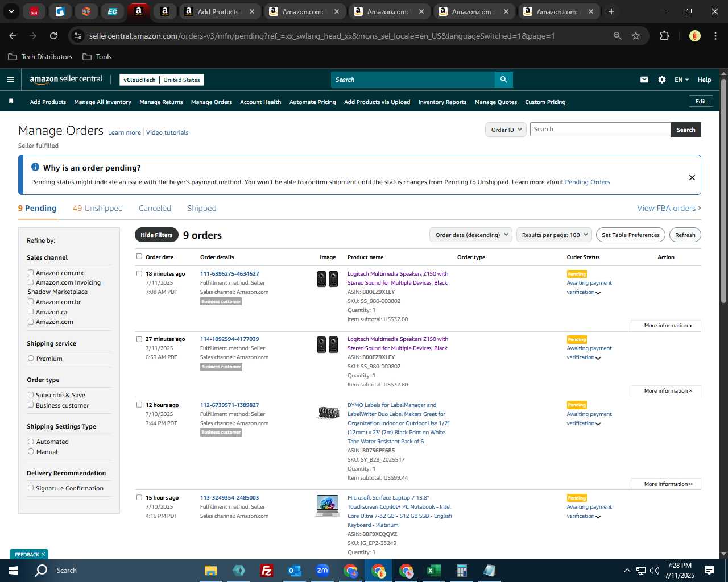Viewport: 728px width, 582px height.
Task: Open FileZilla from the taskbar
Action: [x=266, y=571]
